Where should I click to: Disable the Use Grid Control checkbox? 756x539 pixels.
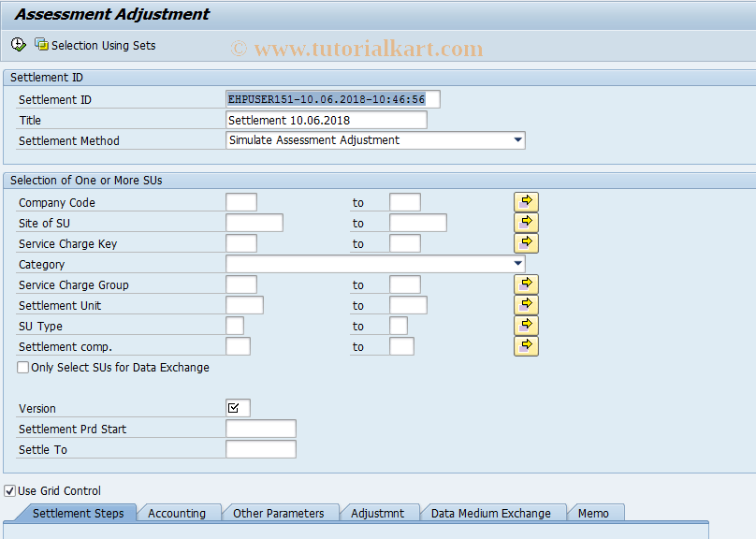click(8, 490)
